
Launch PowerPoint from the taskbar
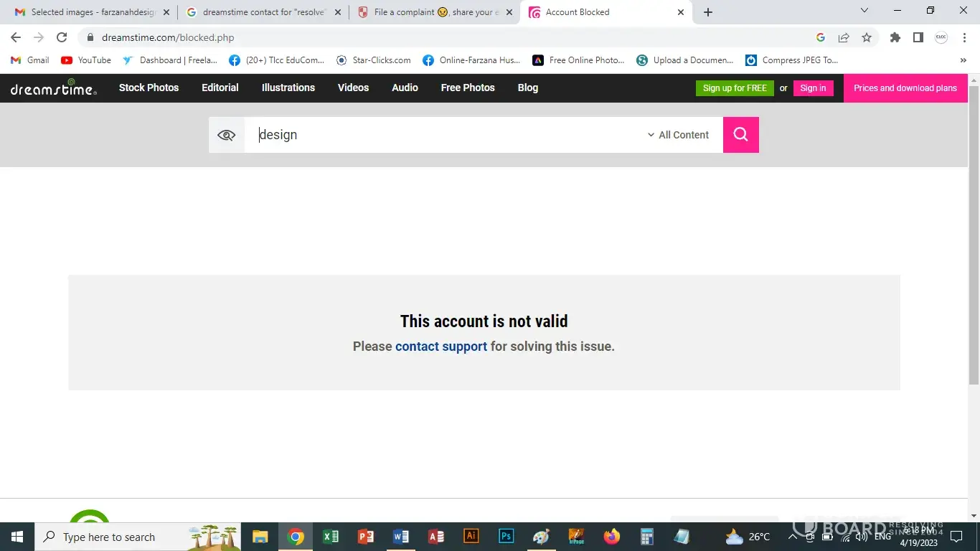[x=366, y=537]
